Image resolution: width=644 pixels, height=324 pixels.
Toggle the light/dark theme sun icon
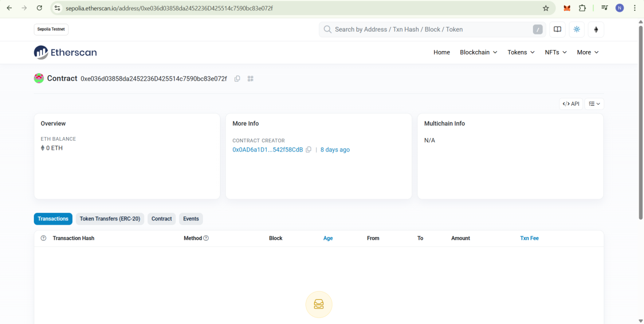pyautogui.click(x=577, y=30)
